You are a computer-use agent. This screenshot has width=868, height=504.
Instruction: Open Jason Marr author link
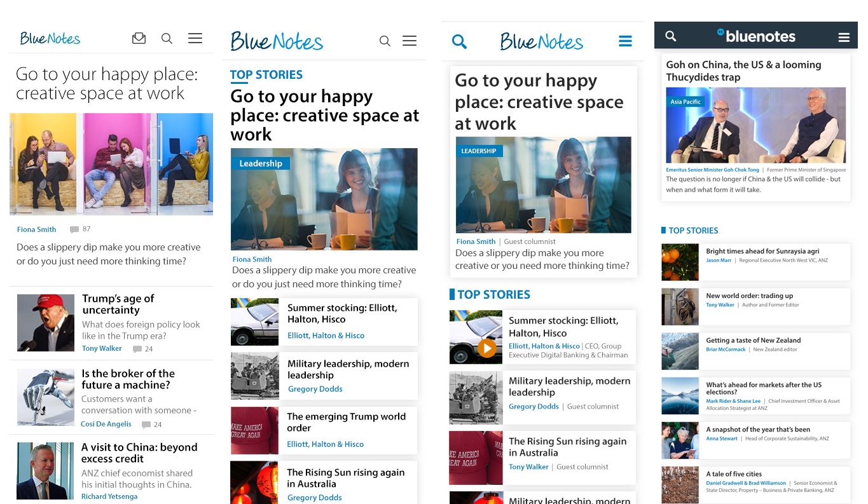click(719, 261)
